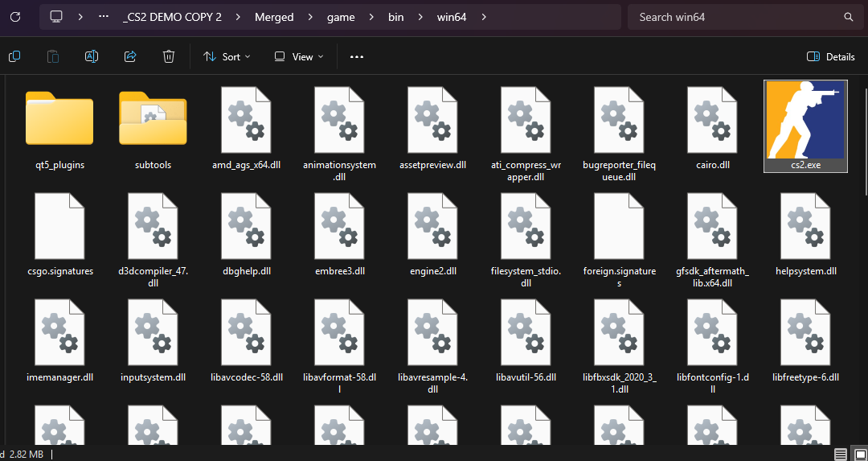
Task: Navigate to _CS2 DEMO COPY 2 breadcrumb
Action: click(172, 17)
